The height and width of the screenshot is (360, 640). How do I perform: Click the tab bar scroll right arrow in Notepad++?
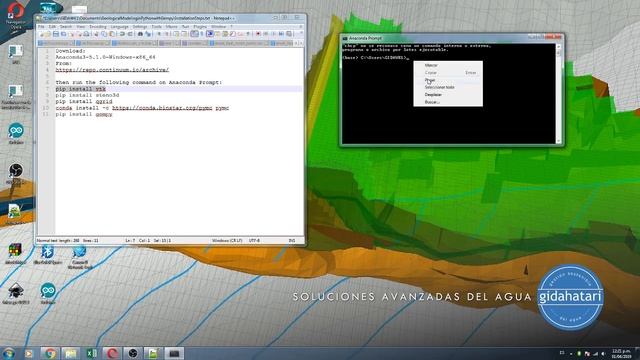pos(300,43)
